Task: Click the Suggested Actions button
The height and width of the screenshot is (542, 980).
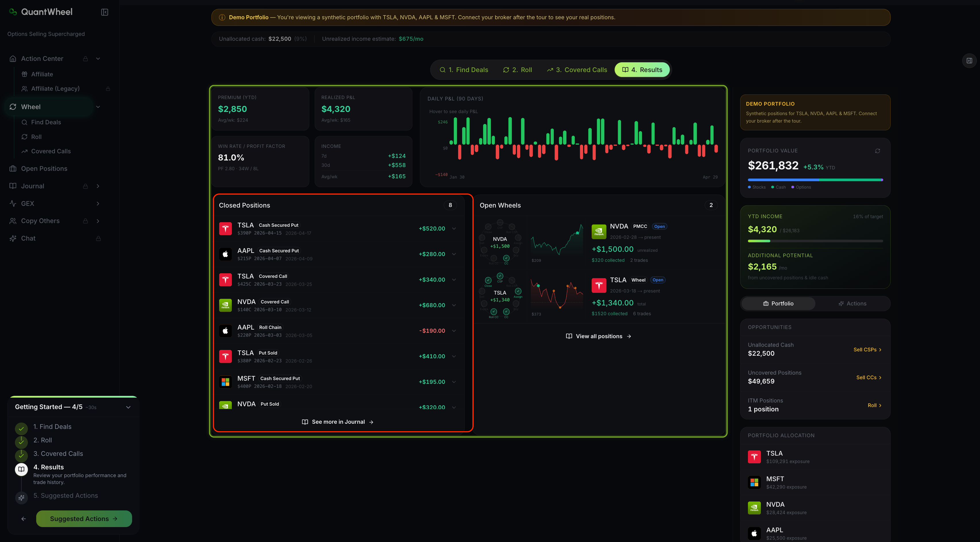Action: pos(84,519)
